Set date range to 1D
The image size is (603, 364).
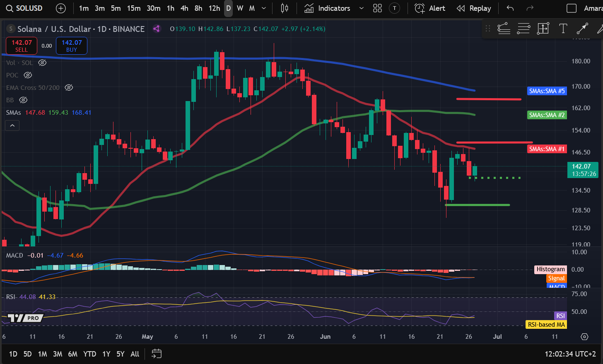click(x=13, y=354)
